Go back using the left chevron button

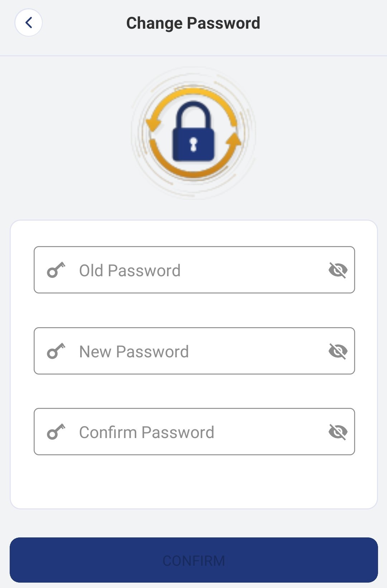29,23
